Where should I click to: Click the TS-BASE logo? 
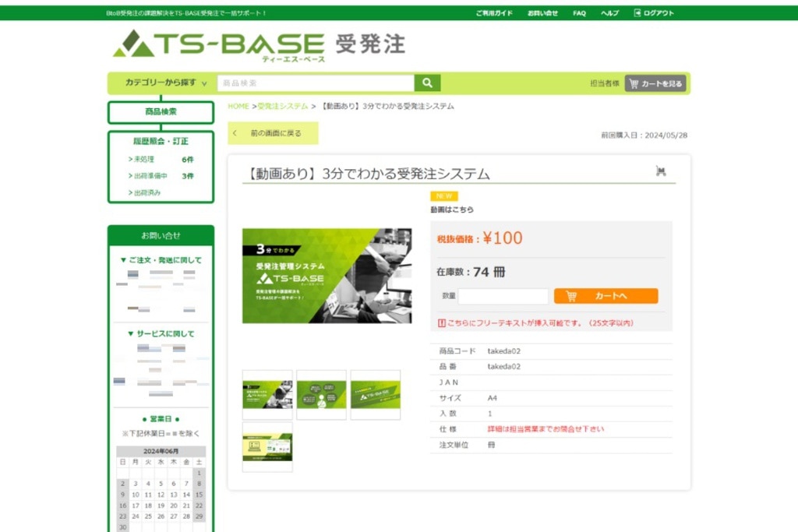tap(218, 46)
